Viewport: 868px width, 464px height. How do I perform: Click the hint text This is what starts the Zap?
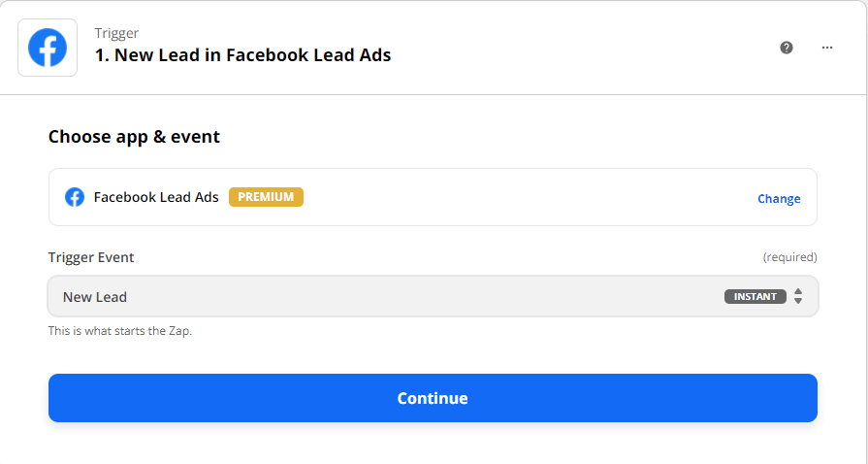[x=120, y=331]
